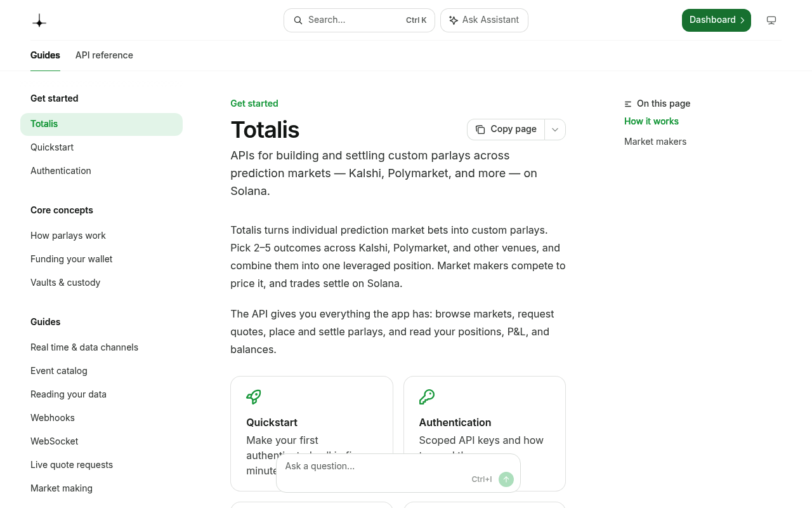Click the How it works anchor link
This screenshot has width=812, height=508.
652,121
